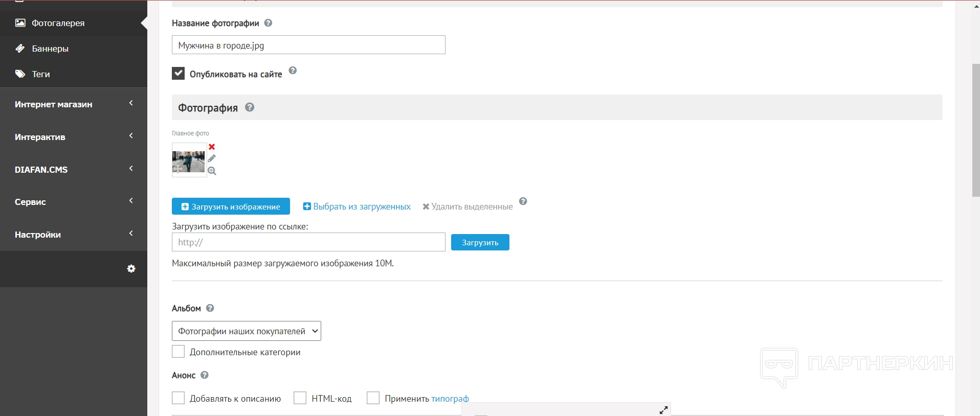Expand Настройки sidebar section
This screenshot has height=416, width=980.
coord(74,235)
